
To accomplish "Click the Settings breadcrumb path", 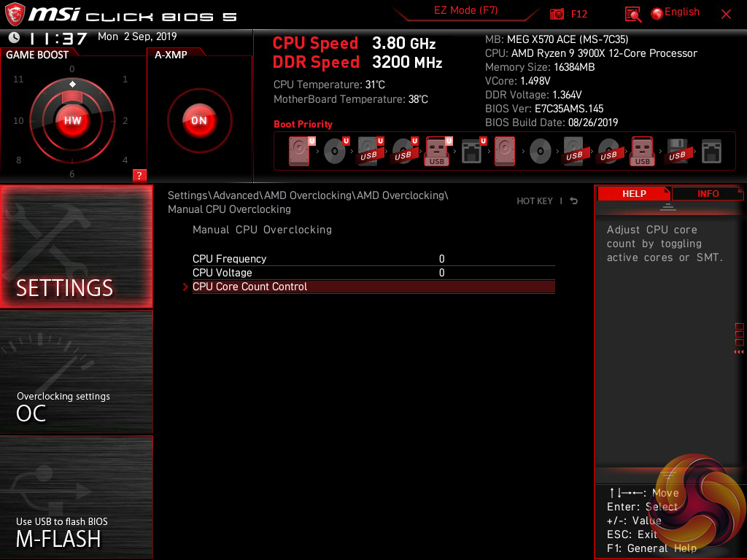I will pos(308,203).
